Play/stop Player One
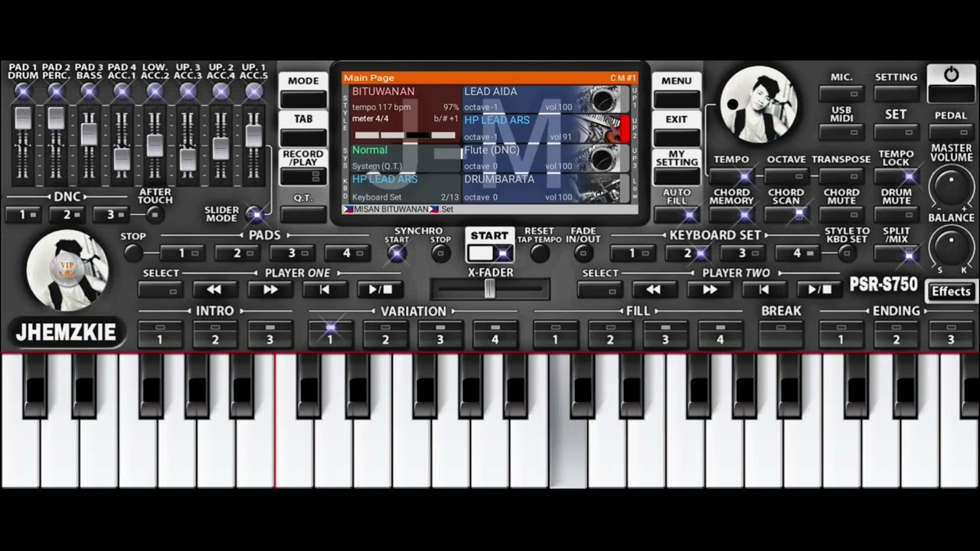 coord(381,290)
